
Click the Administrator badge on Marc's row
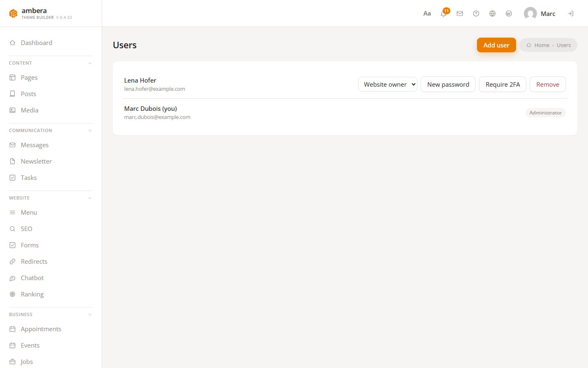pos(546,113)
